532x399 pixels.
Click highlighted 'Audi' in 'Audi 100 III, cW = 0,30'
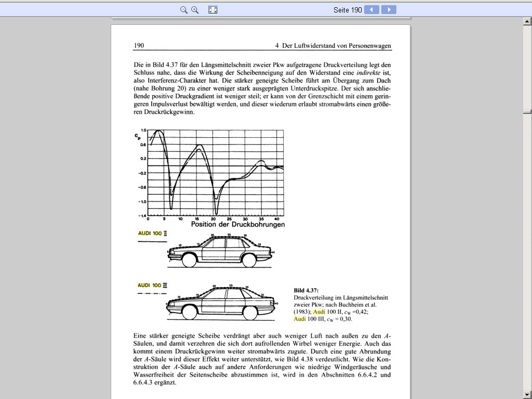(300, 319)
